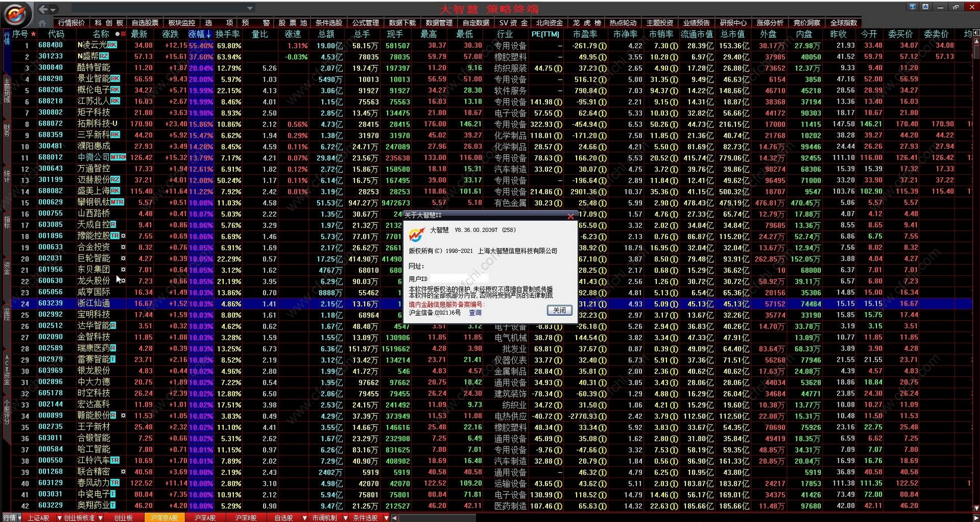The width and height of the screenshot is (980, 522).
Task: Click RZ badge next to N盛帮
Action: tap(104, 56)
